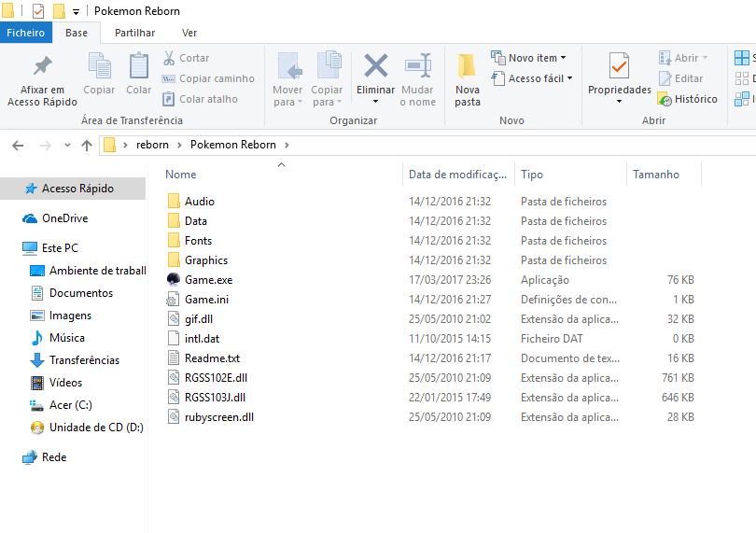Open the recent locations chevron beside forward arrow
Screen dimensions: 756x533
67,146
